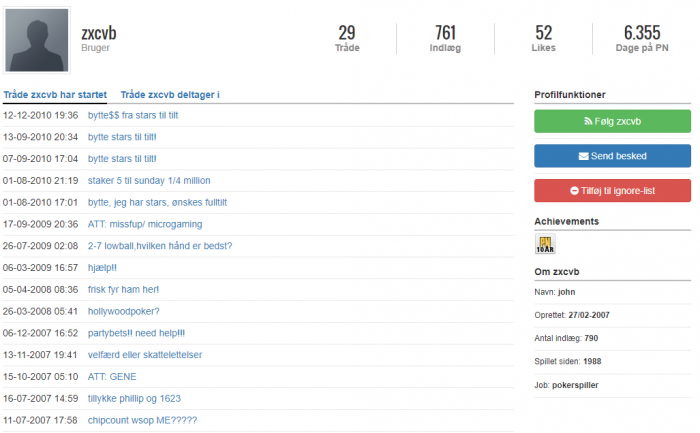Screen dimensions: 700x433
Task: Click the 761 Indlæg statistic
Action: click(445, 38)
